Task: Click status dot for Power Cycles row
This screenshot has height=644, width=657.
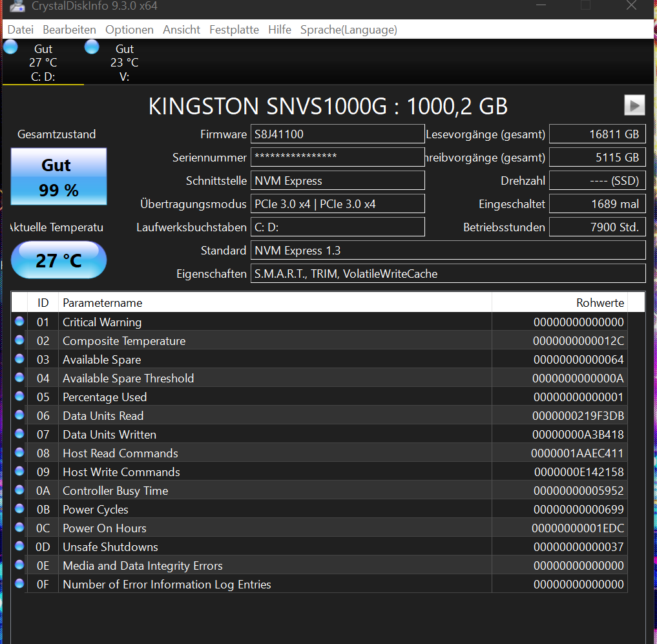Action: pyautogui.click(x=19, y=508)
